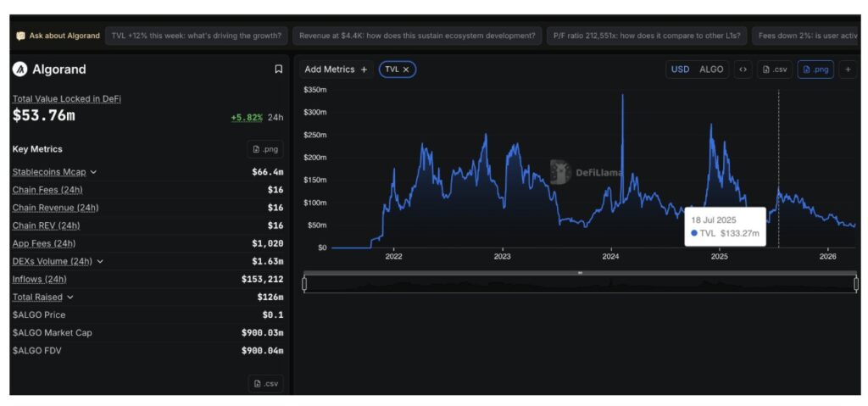
Task: Open the Add Metrics dropdown
Action: [x=336, y=70]
